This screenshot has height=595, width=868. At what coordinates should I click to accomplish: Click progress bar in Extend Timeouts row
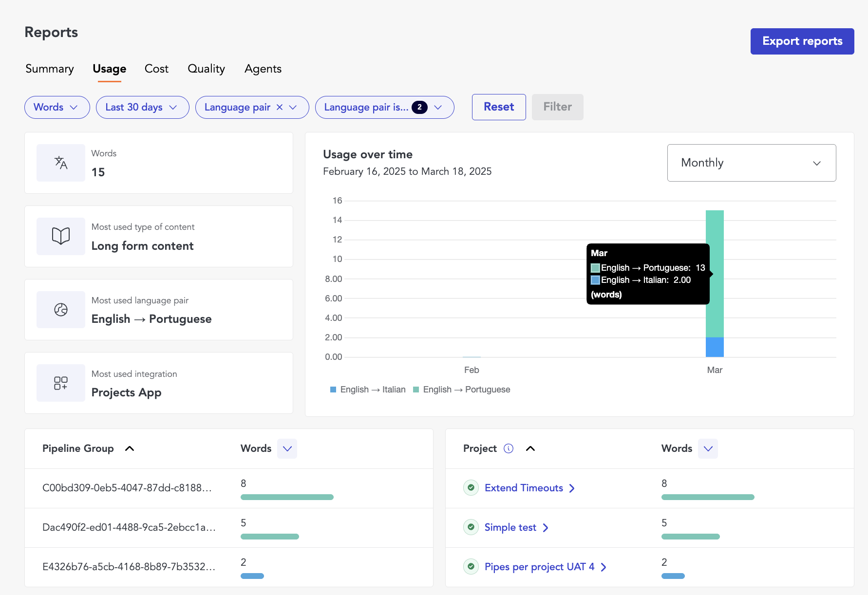tap(708, 497)
